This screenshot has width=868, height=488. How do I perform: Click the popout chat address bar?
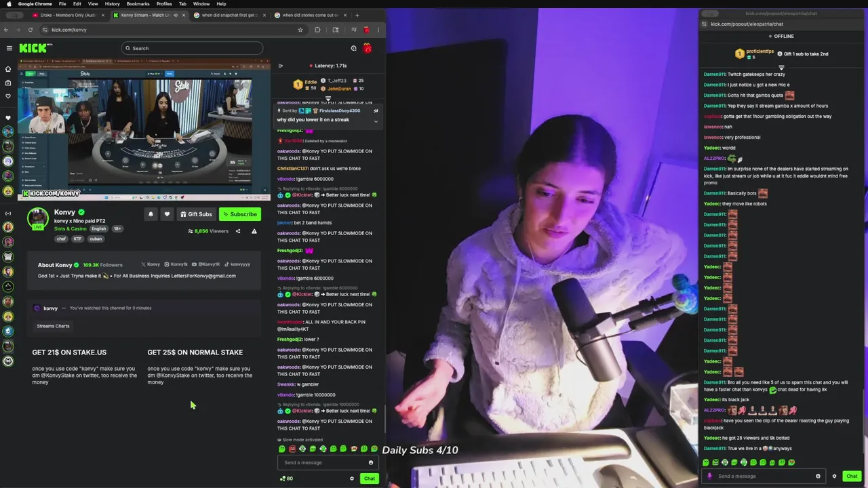coord(780,24)
